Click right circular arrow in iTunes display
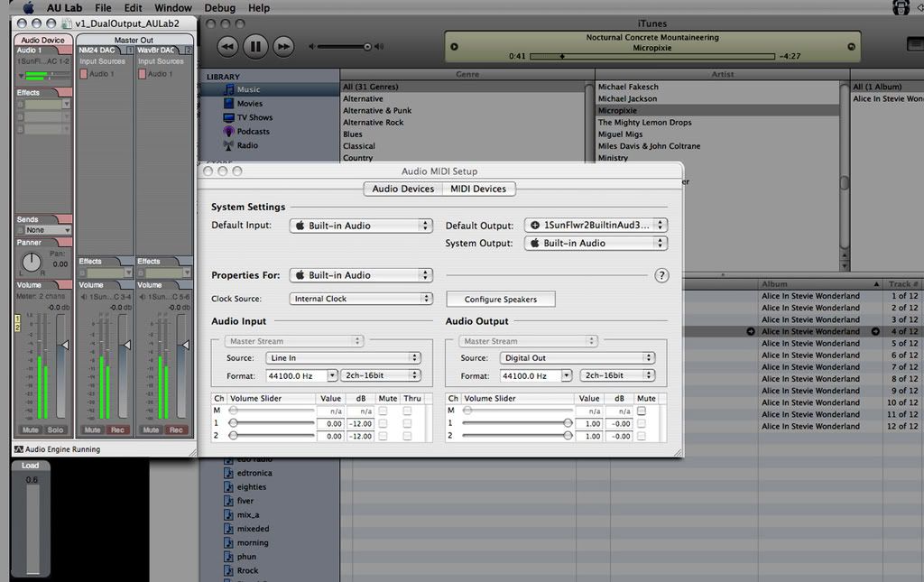Screen dimensions: 924x582 852,47
